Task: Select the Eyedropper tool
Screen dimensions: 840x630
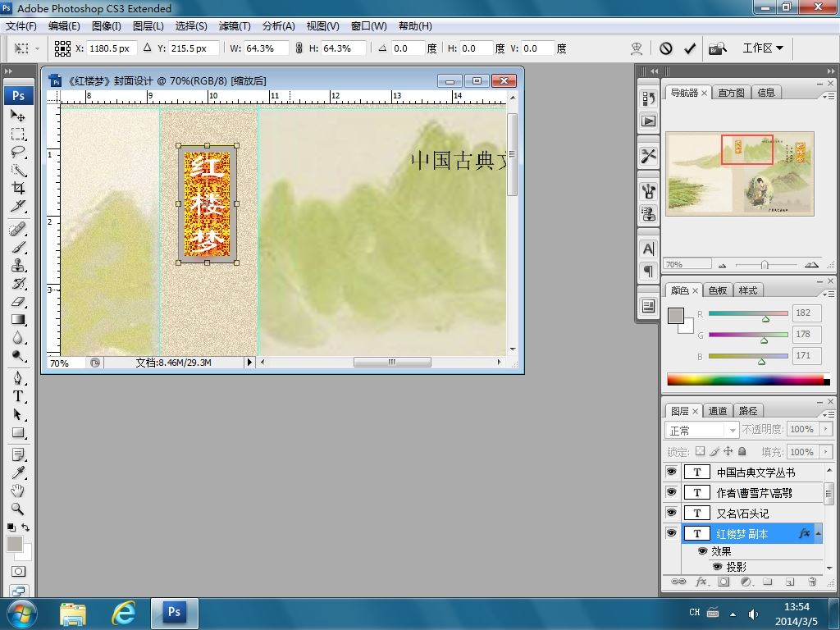Action: click(x=18, y=473)
